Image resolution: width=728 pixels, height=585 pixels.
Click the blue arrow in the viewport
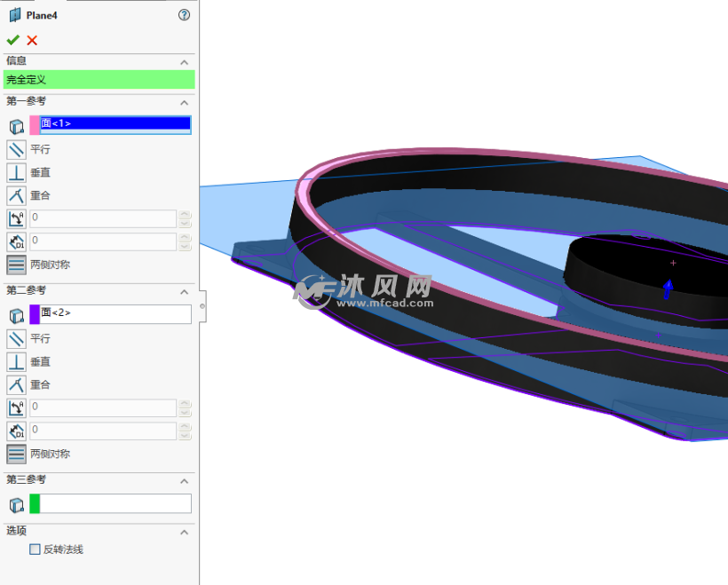tap(669, 289)
